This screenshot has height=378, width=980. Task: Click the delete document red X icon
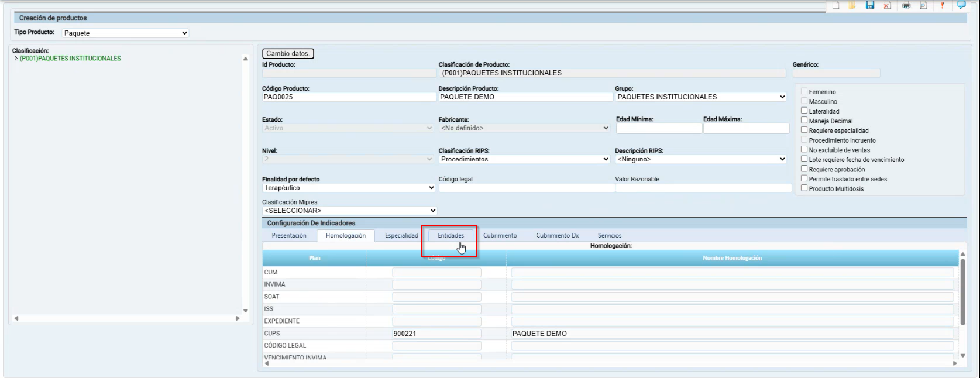[x=887, y=5]
